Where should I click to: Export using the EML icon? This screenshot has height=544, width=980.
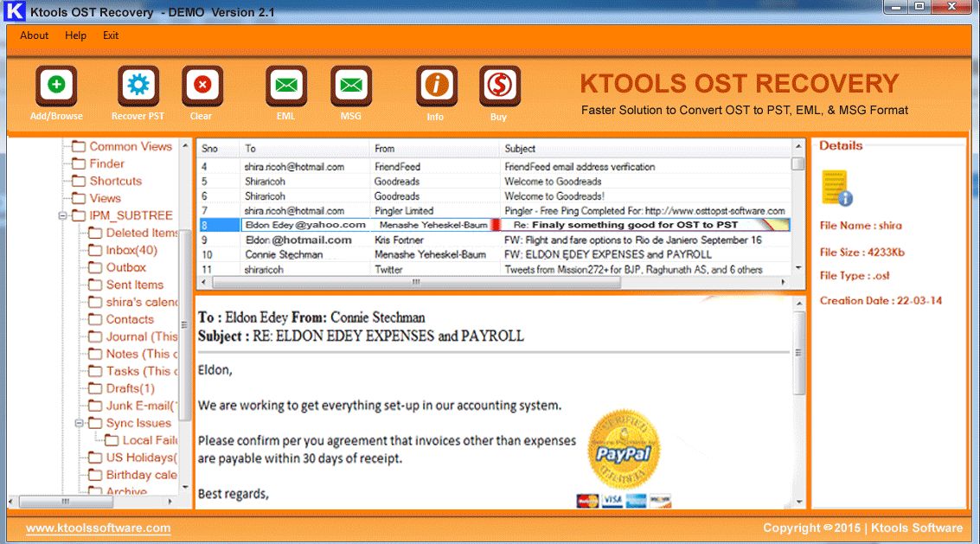coord(286,85)
